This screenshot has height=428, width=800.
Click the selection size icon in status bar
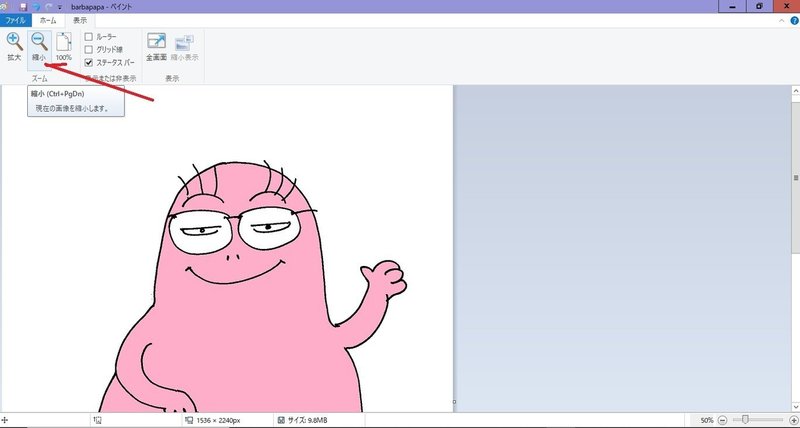pos(98,420)
